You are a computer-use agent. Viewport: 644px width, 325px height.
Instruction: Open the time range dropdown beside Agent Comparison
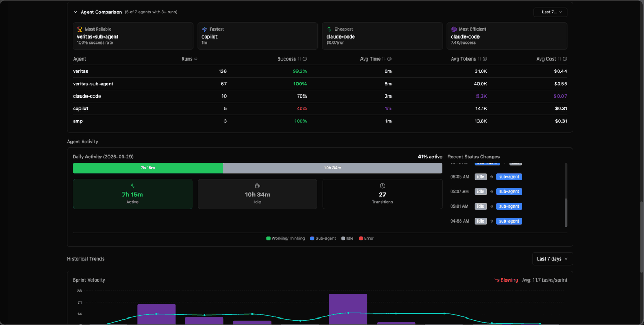pyautogui.click(x=550, y=11)
